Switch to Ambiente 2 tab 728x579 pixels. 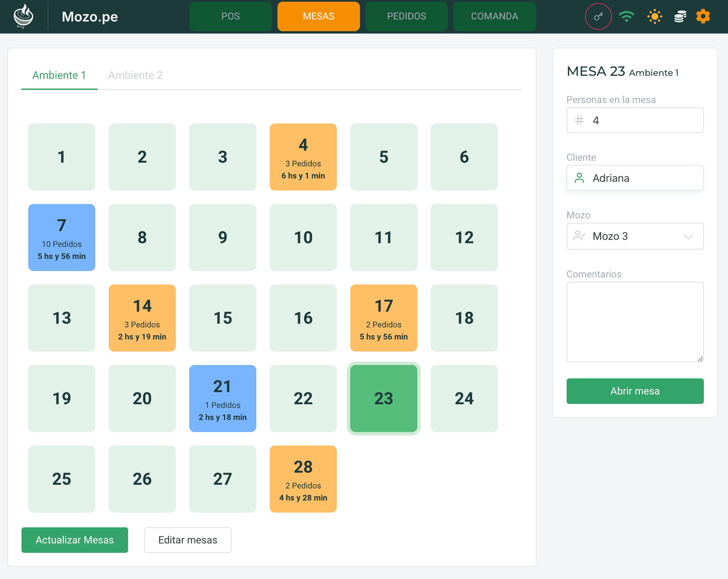(135, 75)
